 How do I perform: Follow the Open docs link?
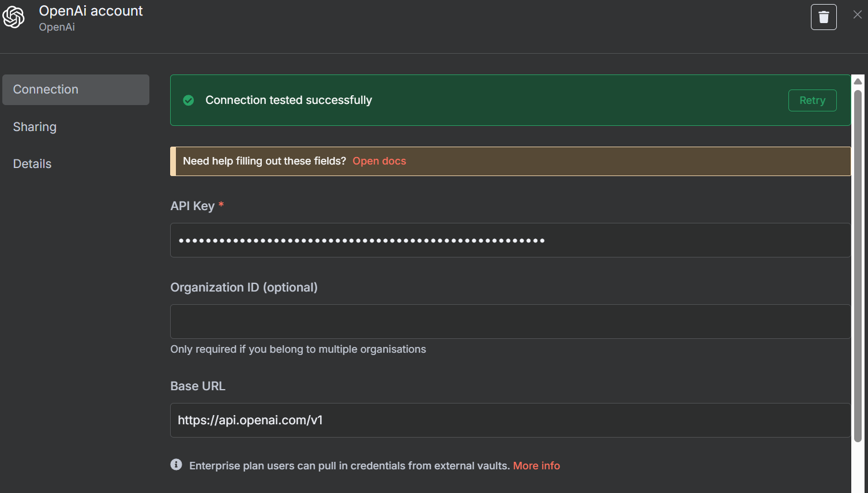pos(379,161)
